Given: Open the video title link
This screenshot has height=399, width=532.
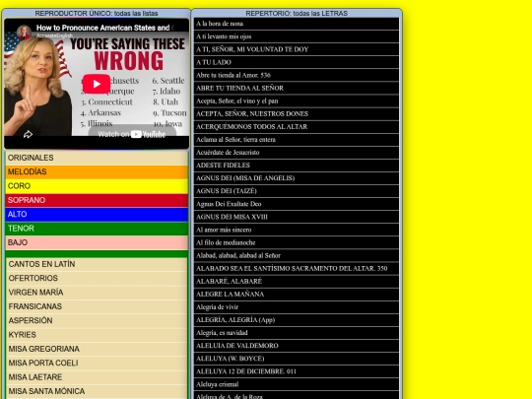Looking at the screenshot, I should coord(102,28).
